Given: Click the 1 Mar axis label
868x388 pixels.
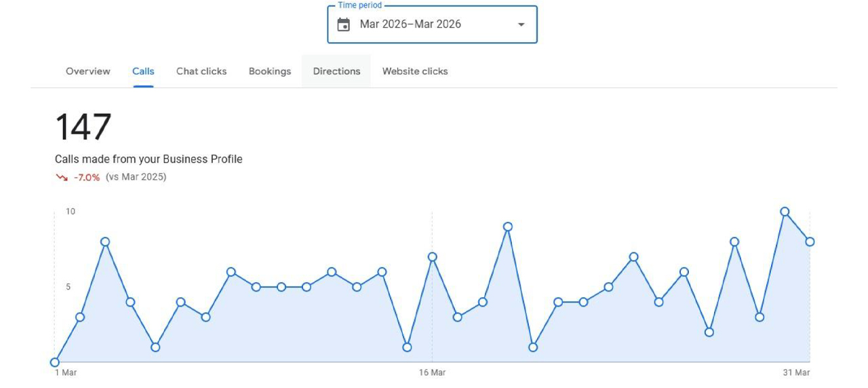Looking at the screenshot, I should point(66,373).
